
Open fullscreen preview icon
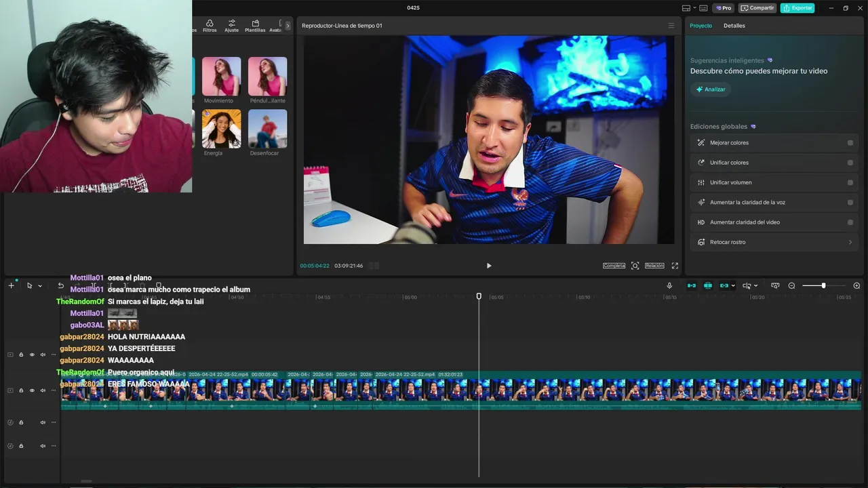675,266
